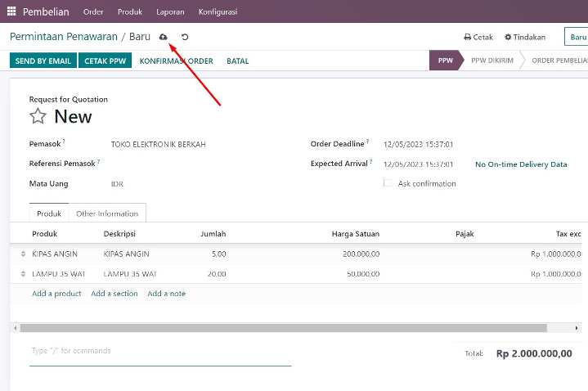Click Add a note link

click(x=167, y=294)
